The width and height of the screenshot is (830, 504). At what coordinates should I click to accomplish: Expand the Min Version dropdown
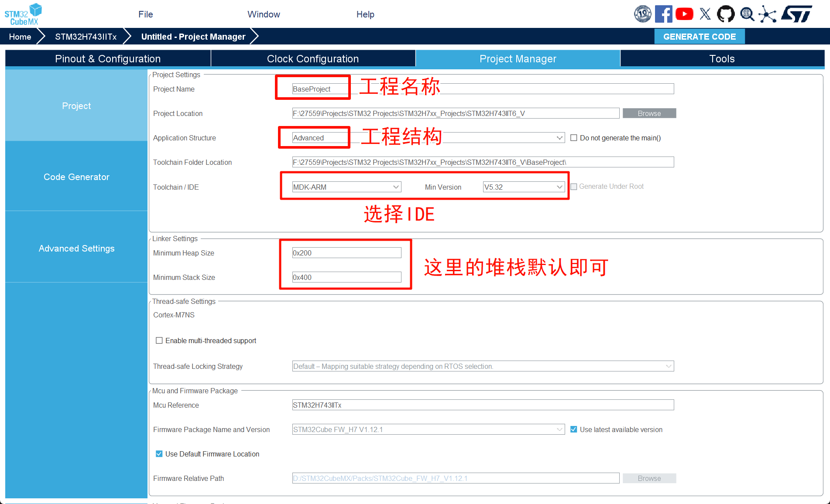pyautogui.click(x=524, y=187)
